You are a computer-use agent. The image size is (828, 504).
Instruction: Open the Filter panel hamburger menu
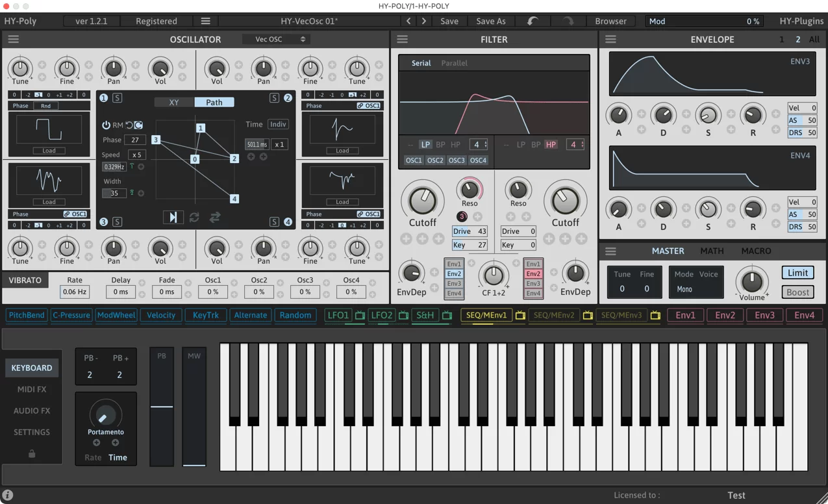tap(403, 39)
